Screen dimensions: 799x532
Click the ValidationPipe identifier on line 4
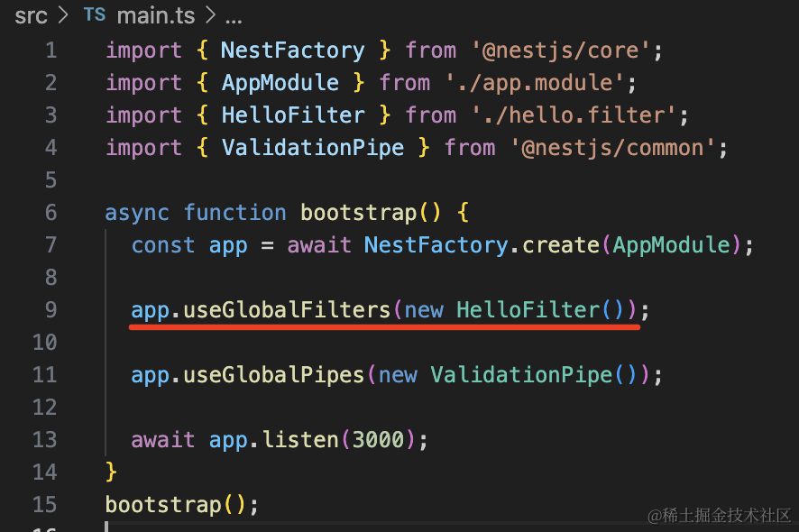point(313,148)
